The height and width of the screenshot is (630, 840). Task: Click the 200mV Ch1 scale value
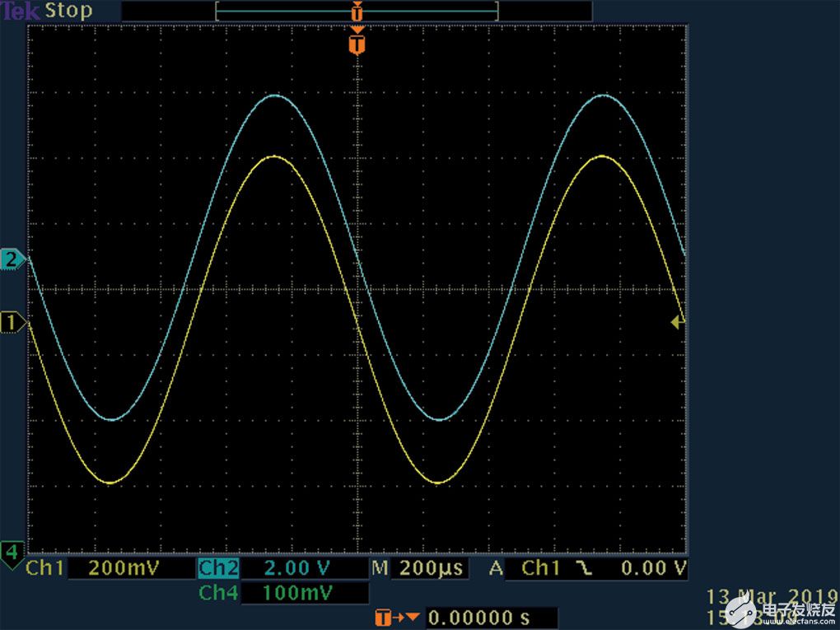(x=124, y=568)
